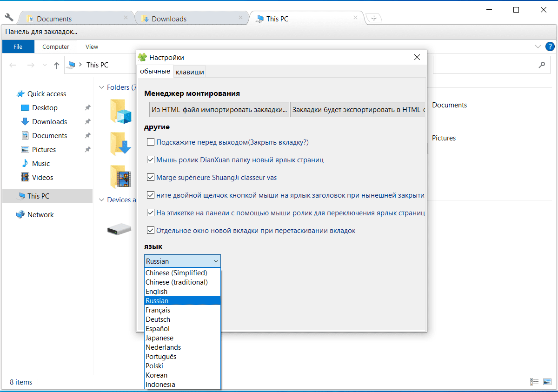Image resolution: width=558 pixels, height=392 pixels.
Task: Select the Desktop icon in sidebar
Action: pos(25,108)
